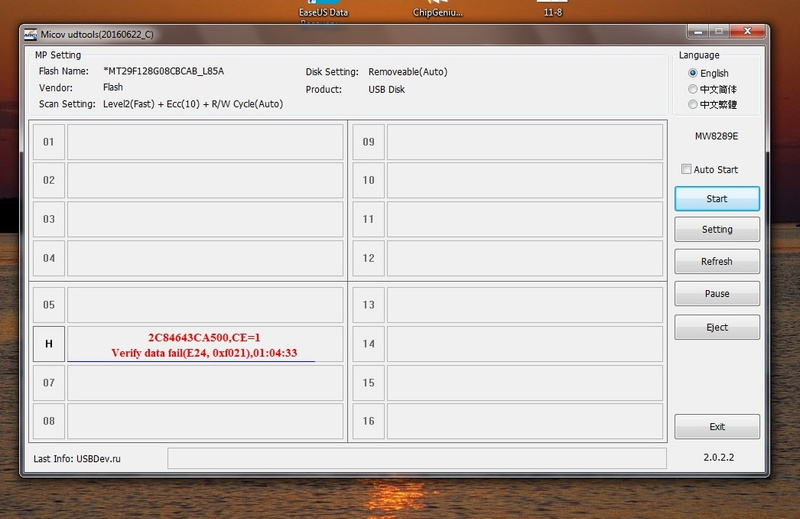Click the Eject button
This screenshot has height=519, width=800.
tap(717, 327)
